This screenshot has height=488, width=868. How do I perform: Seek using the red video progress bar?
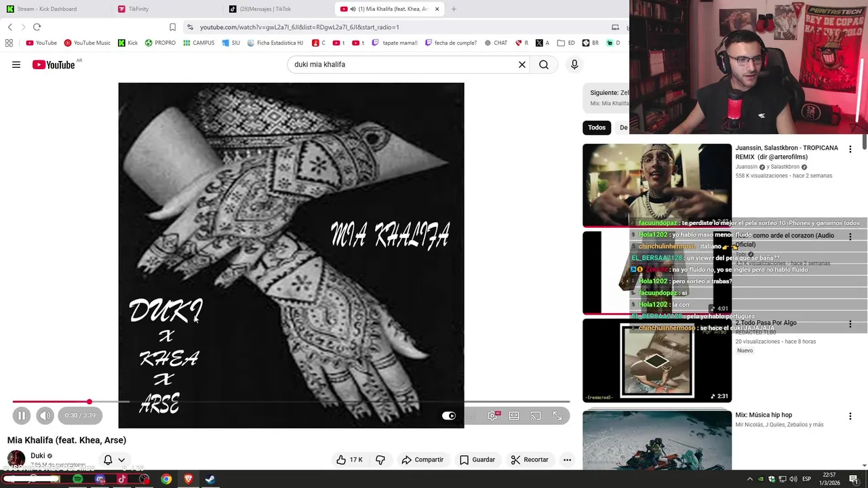point(291,402)
